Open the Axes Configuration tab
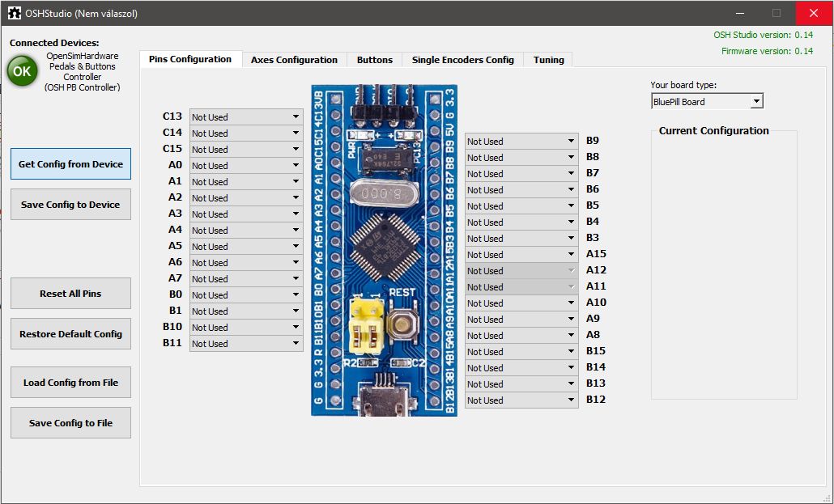 pyautogui.click(x=294, y=60)
